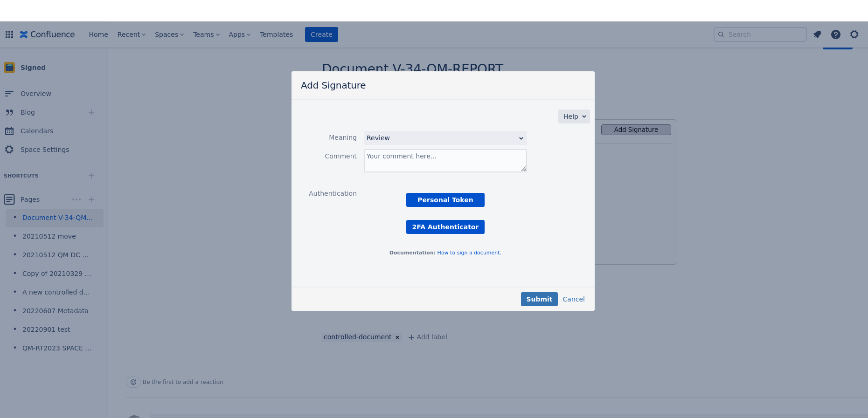Expand the Teams menu
This screenshot has height=418, width=868.
pos(206,34)
